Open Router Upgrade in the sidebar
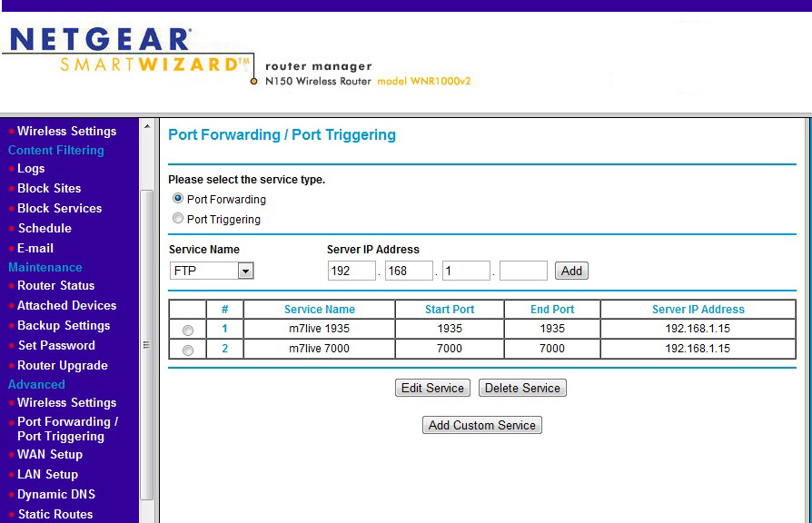812x523 pixels. tap(63, 366)
